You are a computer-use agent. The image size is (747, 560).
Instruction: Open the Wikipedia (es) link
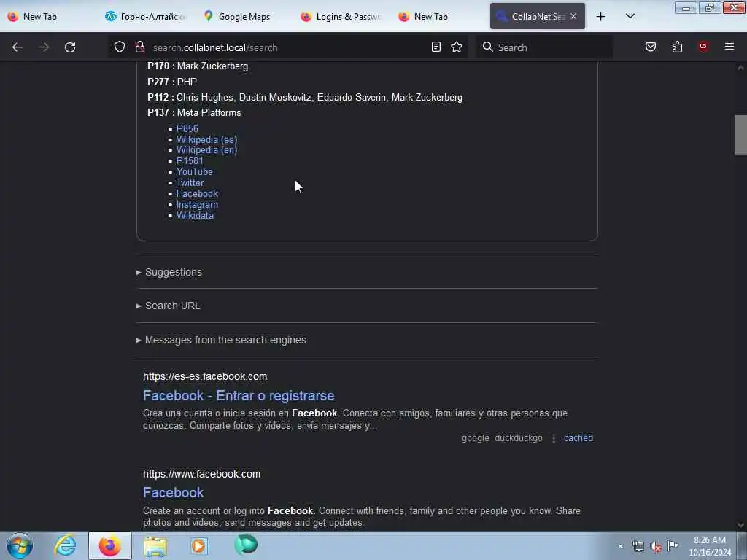tap(206, 139)
